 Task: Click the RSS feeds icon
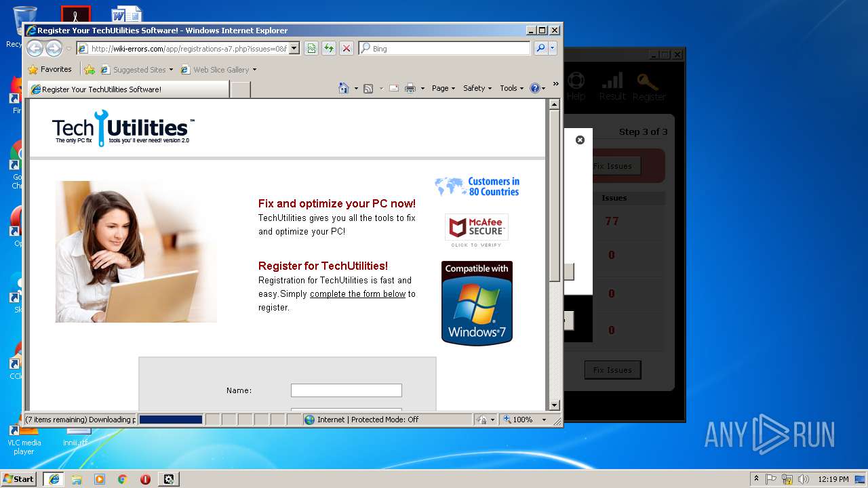point(368,88)
